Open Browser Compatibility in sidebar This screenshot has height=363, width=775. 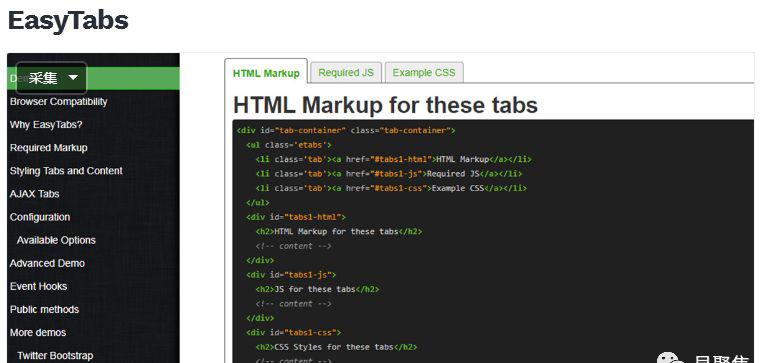pos(58,101)
